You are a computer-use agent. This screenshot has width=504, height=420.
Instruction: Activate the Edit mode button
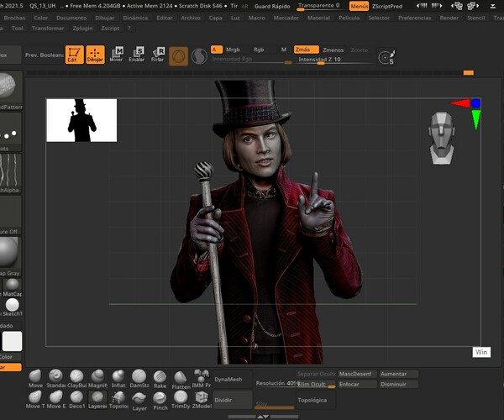74,55
